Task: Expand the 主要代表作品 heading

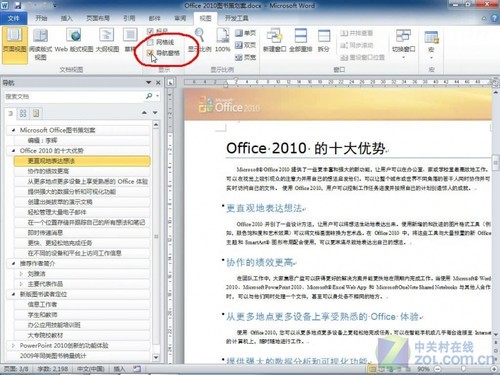Action: coord(21,284)
